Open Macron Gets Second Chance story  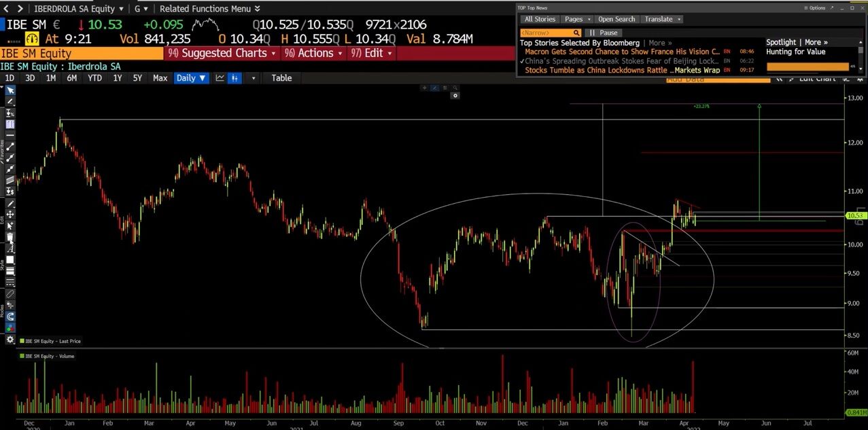pos(622,52)
